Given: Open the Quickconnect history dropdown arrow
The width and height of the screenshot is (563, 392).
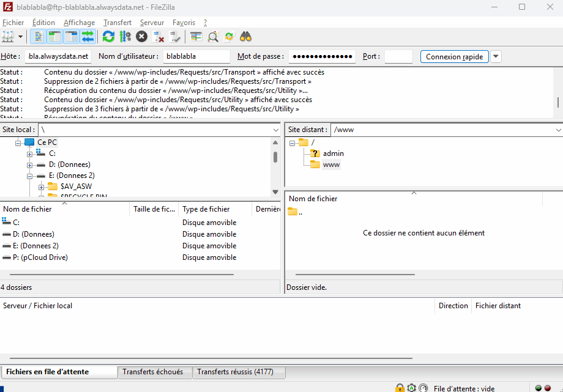Looking at the screenshot, I should click(496, 57).
